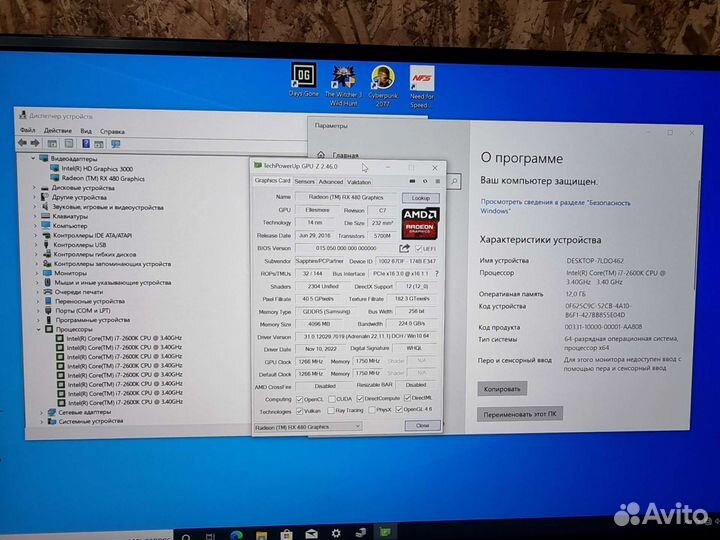Open the Безопасность Windows details link

[555, 207]
